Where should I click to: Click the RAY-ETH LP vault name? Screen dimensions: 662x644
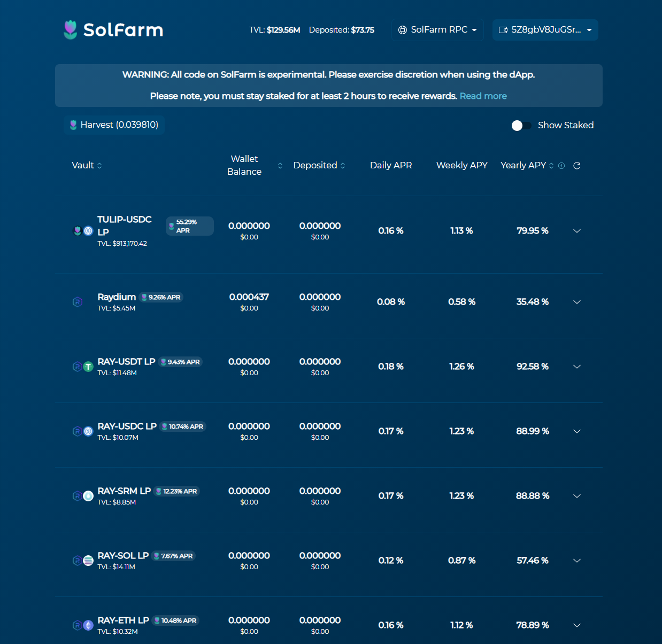coord(123,620)
